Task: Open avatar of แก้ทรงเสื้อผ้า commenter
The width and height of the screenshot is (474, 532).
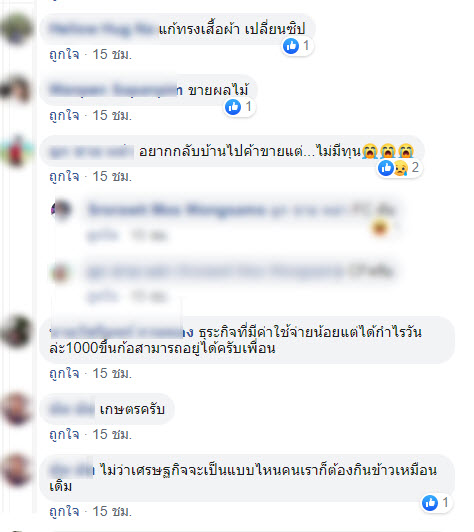Action: click(16, 28)
